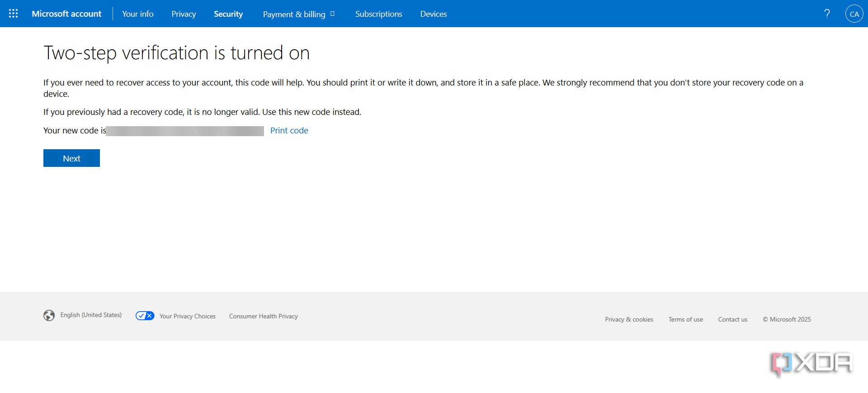Image resolution: width=868 pixels, height=393 pixels.
Task: Click 'Your new code is' label
Action: coord(75,130)
